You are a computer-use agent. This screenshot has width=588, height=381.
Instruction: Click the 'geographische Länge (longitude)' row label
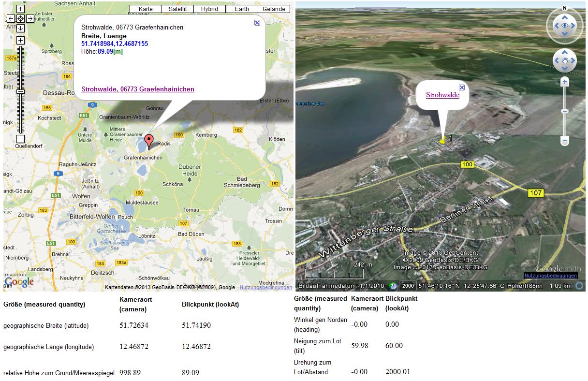(x=48, y=347)
